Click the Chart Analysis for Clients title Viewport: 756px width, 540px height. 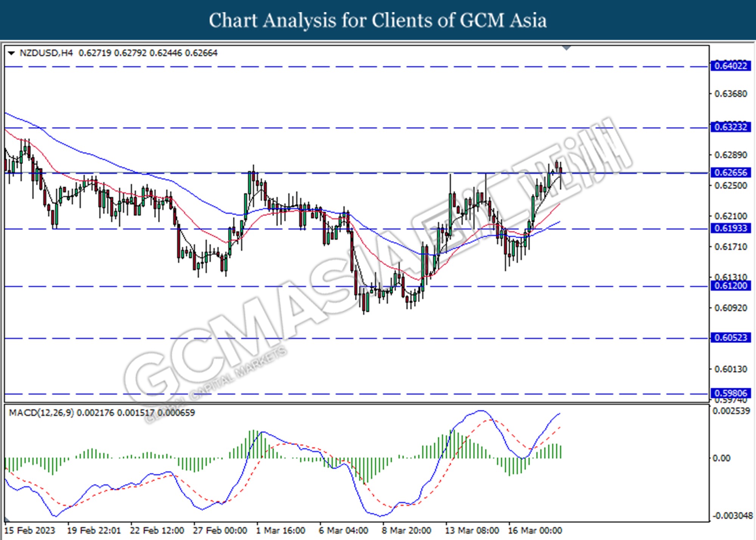point(378,20)
